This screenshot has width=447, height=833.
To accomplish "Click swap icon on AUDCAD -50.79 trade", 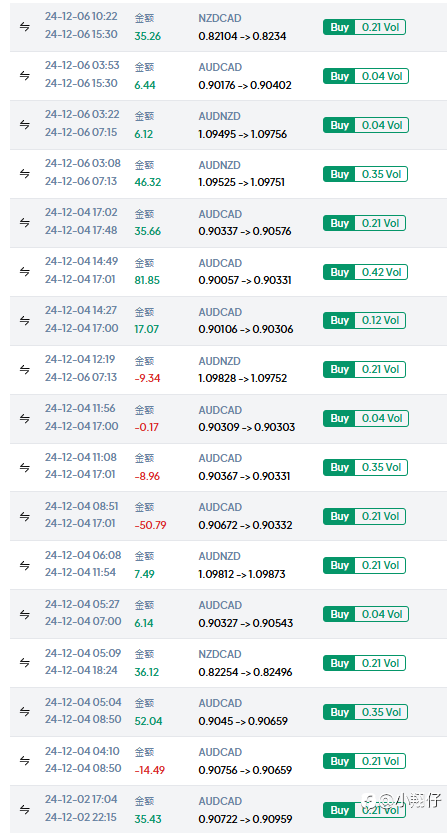I will point(24,516).
